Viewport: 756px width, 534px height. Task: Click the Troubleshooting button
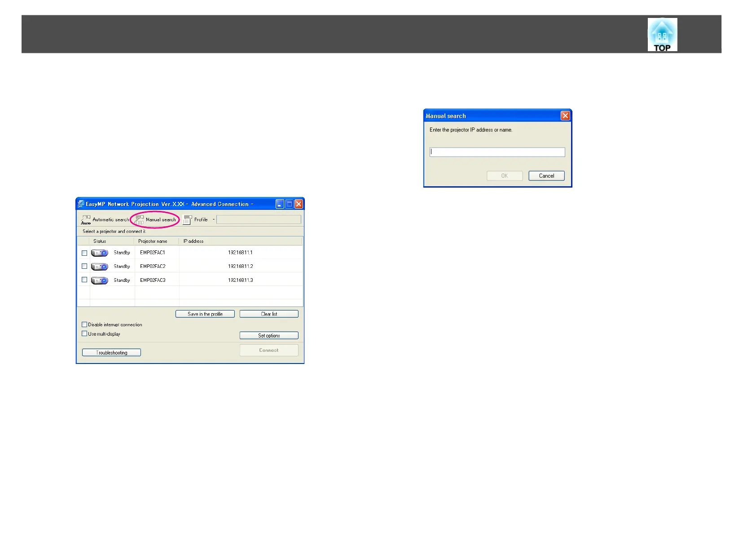point(111,353)
